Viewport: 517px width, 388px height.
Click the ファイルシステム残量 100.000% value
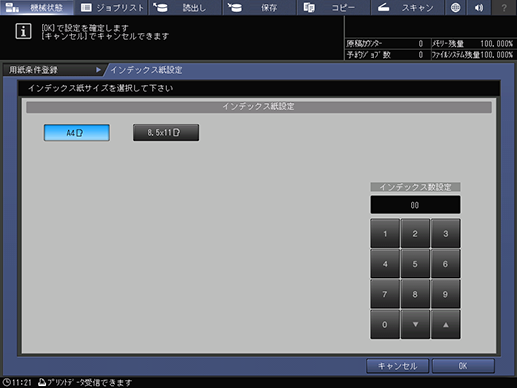tap(496, 55)
